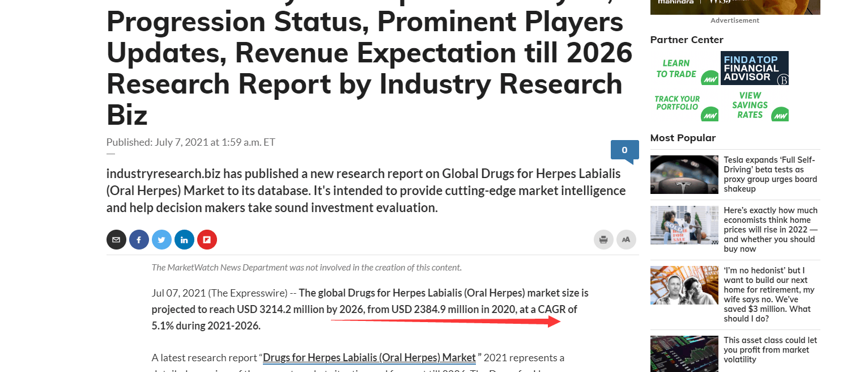Screen dimensions: 868x372
Task: Share article via email icon
Action: tap(116, 240)
